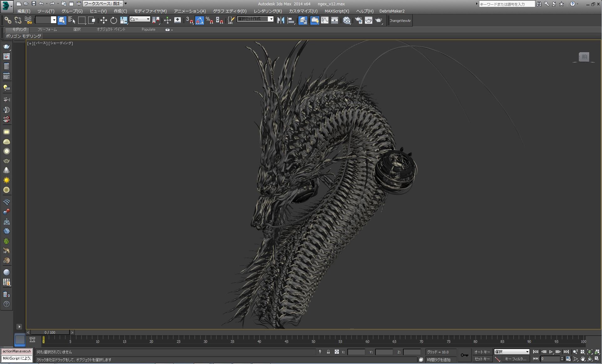The image size is (602, 364).
Task: Open Render Setup dialog
Action: [x=359, y=20]
